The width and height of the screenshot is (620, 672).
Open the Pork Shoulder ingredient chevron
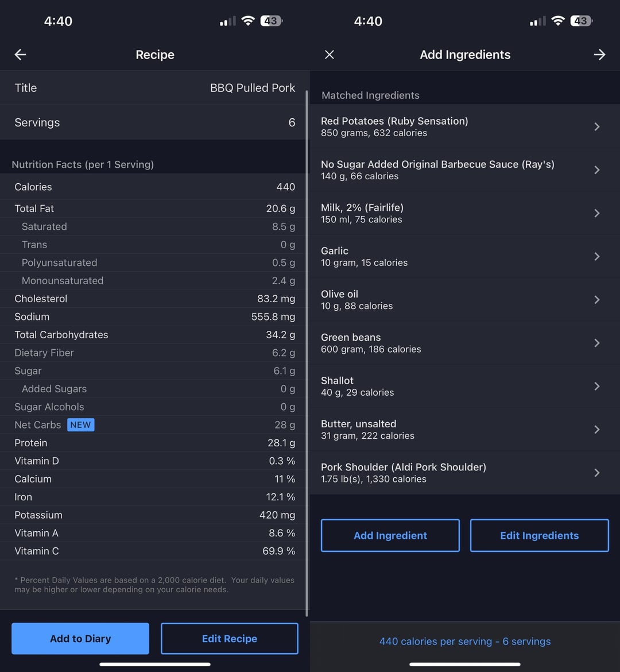pos(597,473)
